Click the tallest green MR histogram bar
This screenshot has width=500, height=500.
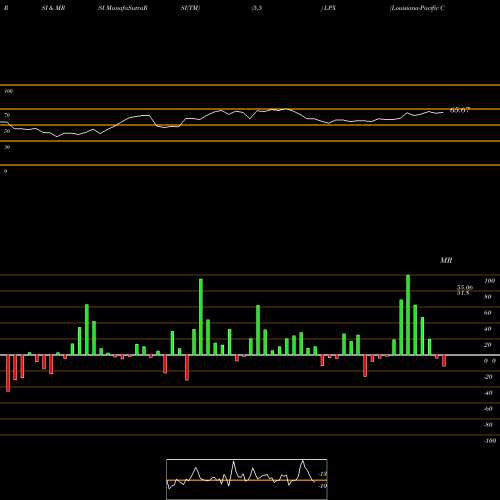(408, 315)
